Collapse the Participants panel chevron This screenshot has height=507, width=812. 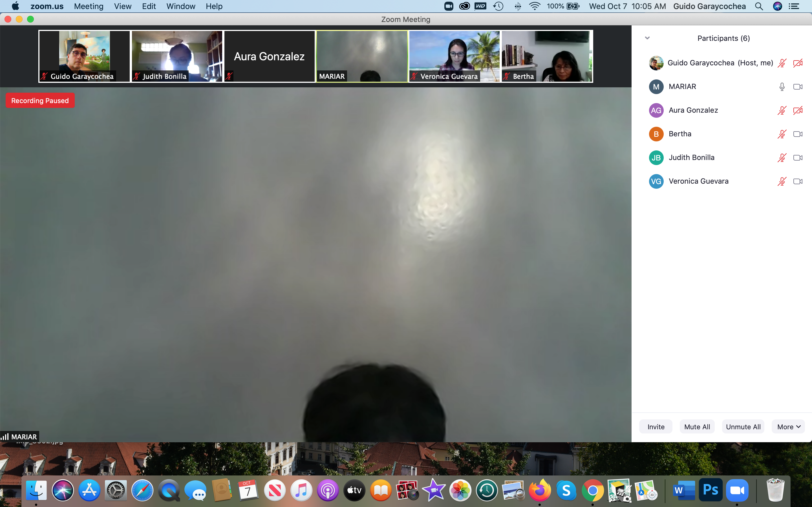click(x=647, y=38)
